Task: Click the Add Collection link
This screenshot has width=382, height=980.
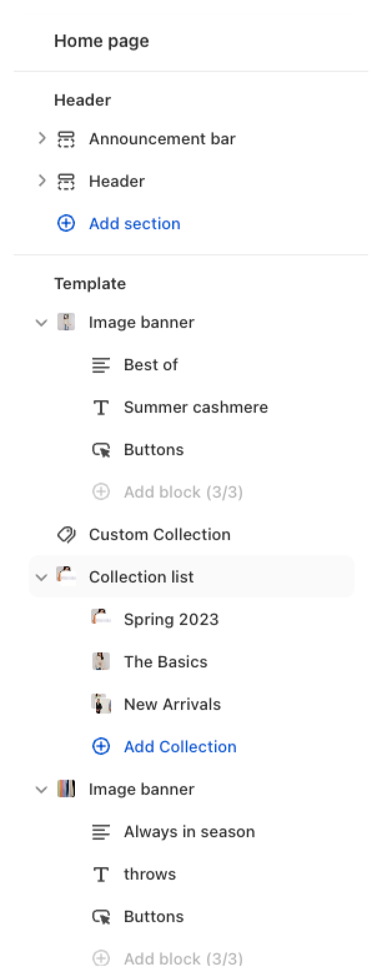Action: (180, 747)
